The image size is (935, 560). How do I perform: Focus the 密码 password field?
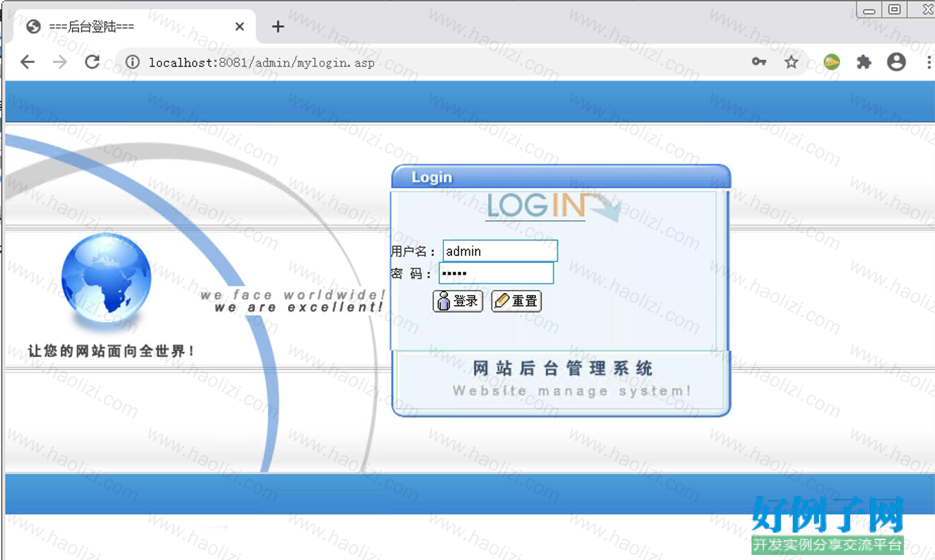(496, 273)
